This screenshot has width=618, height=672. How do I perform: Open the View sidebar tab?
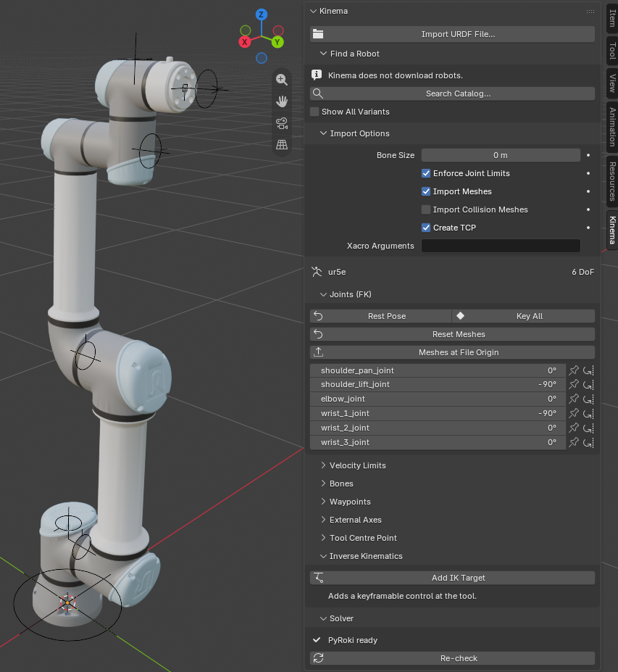612,83
